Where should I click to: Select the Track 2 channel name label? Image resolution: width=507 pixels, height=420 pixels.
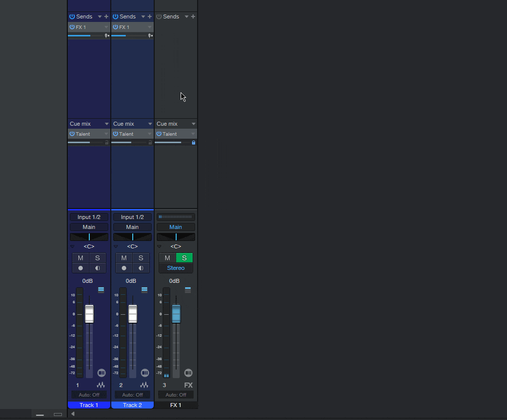132,405
